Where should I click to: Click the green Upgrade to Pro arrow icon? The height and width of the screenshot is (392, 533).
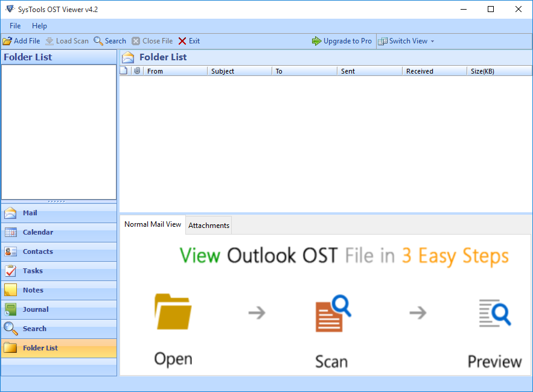(x=316, y=41)
